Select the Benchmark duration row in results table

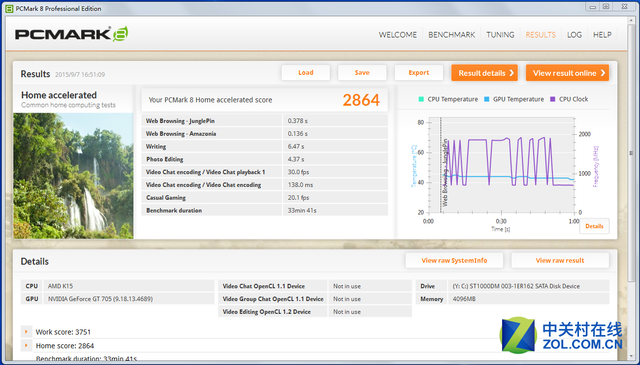(x=264, y=210)
